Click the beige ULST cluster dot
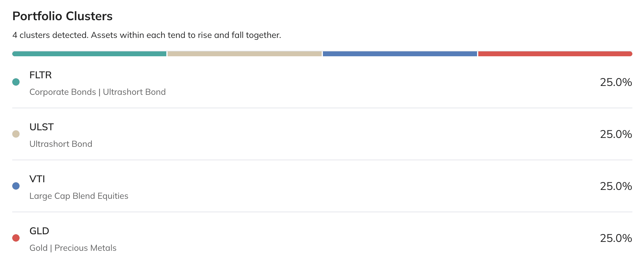 [x=16, y=134]
